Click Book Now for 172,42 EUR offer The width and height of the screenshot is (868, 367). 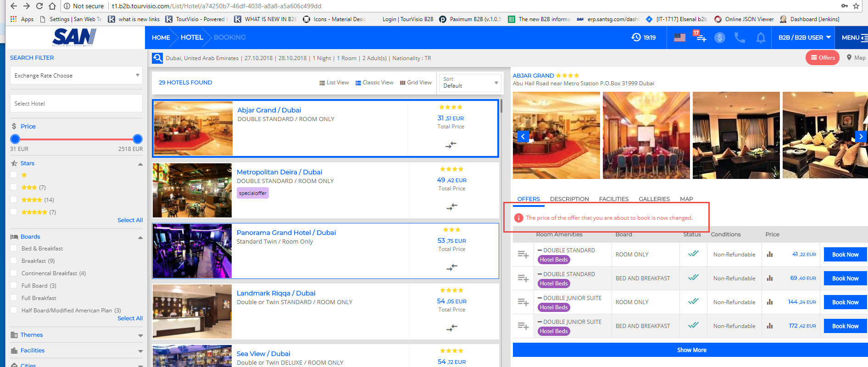pos(845,326)
